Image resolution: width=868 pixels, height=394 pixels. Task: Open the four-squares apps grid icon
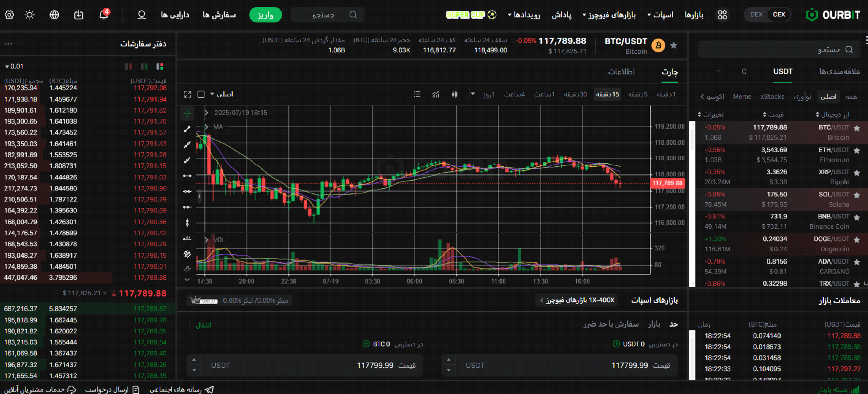[722, 15]
